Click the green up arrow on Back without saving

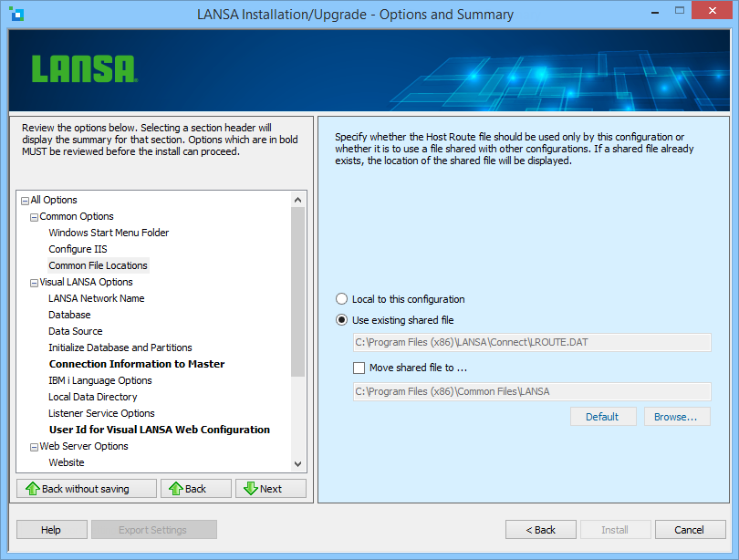33,489
